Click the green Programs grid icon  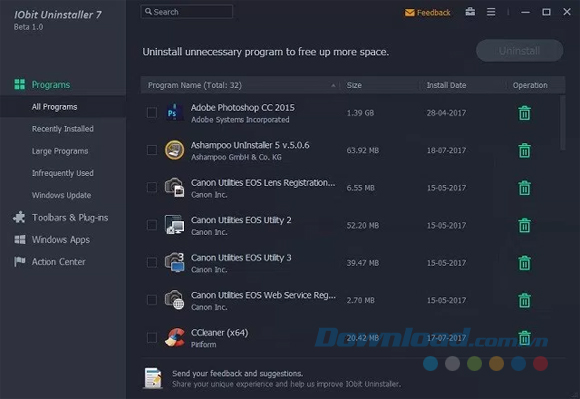tap(20, 84)
